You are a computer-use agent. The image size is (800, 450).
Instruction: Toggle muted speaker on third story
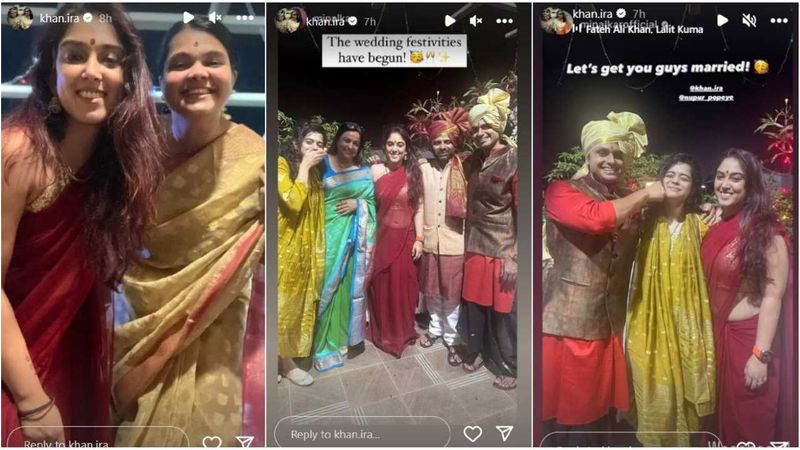[x=749, y=20]
